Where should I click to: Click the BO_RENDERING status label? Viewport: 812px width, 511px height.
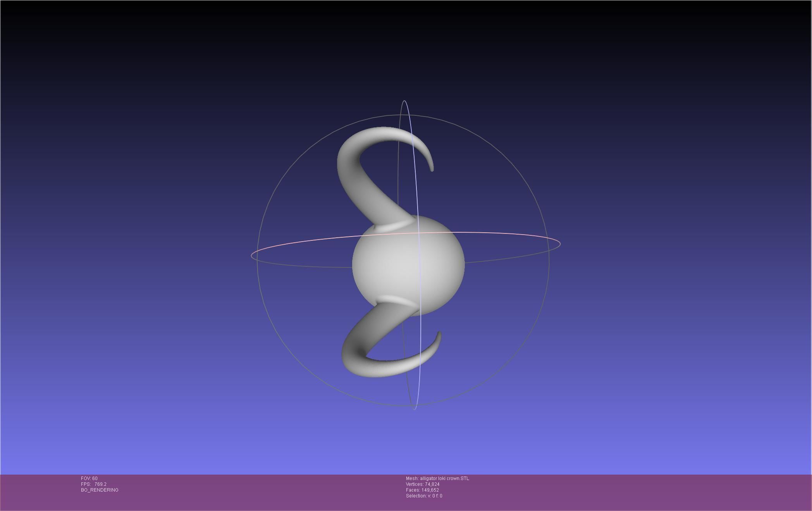pos(100,490)
